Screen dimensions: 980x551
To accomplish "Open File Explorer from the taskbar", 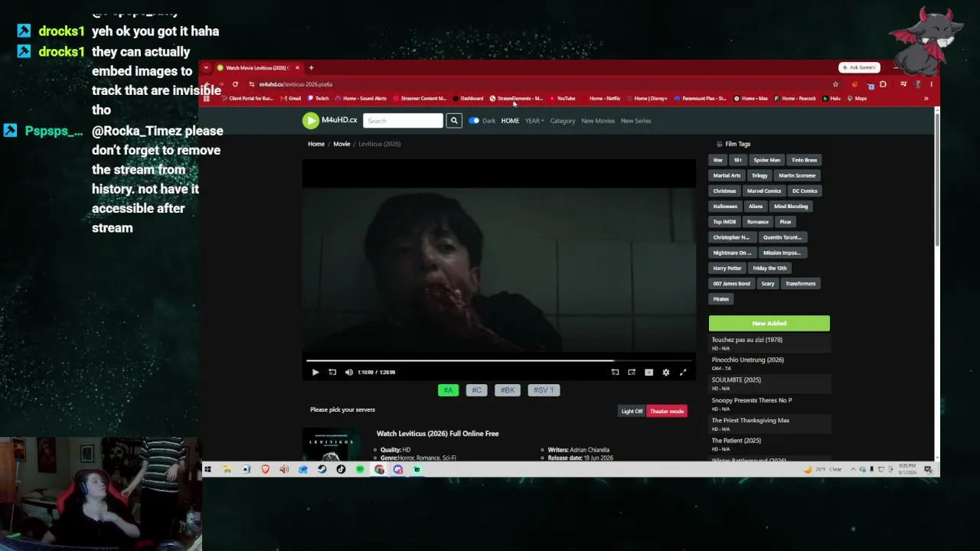I will pyautogui.click(x=227, y=469).
